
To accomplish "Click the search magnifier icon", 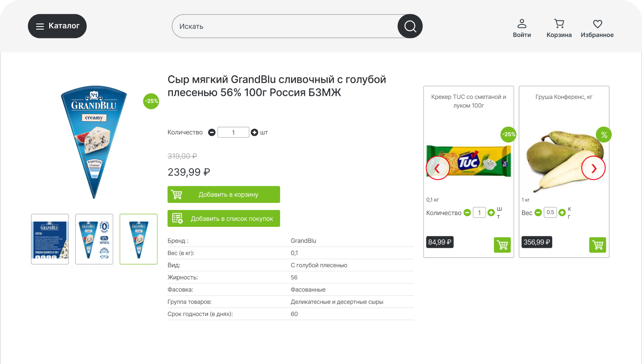I will coord(410,26).
